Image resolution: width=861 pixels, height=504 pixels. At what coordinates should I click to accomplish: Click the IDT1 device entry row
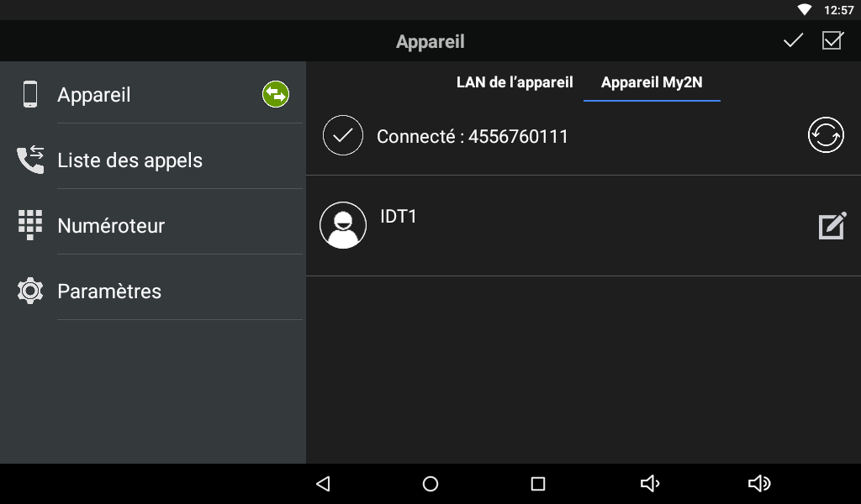click(584, 225)
